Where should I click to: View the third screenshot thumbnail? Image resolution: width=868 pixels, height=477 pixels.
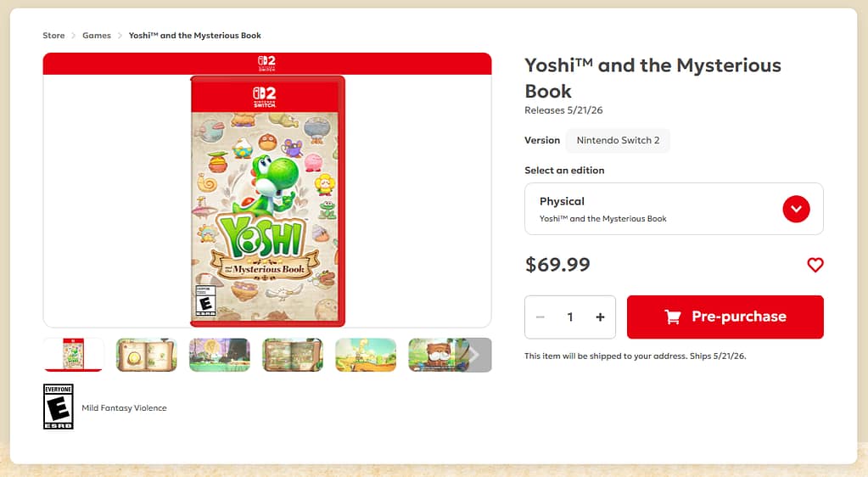point(220,355)
